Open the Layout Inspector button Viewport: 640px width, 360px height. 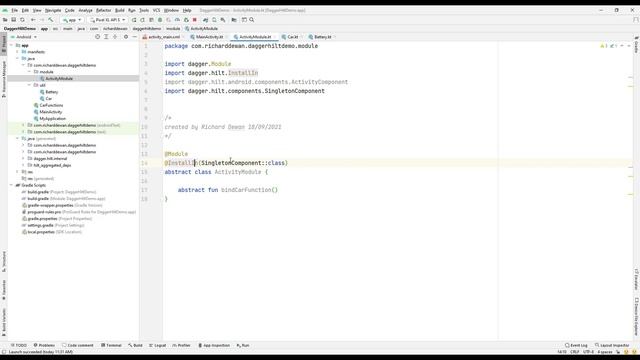[612, 345]
